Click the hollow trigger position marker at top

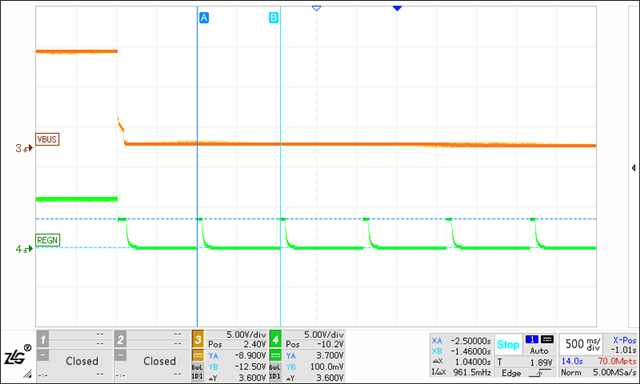point(316,8)
